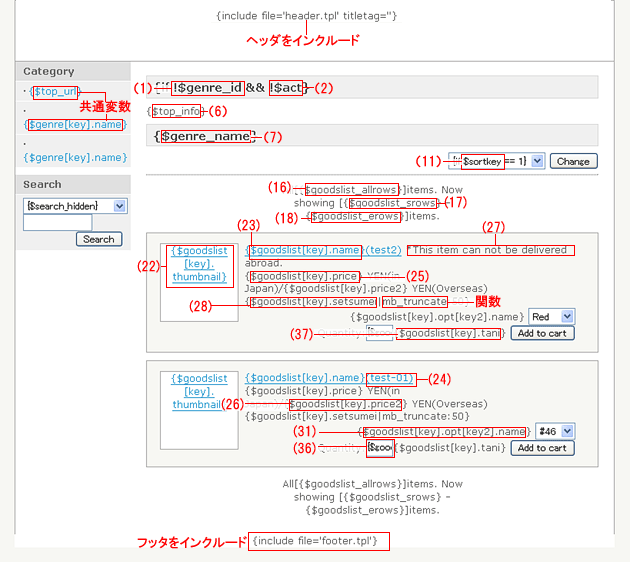Expand the #46 option dropdown
The image size is (630, 562).
pos(555,431)
